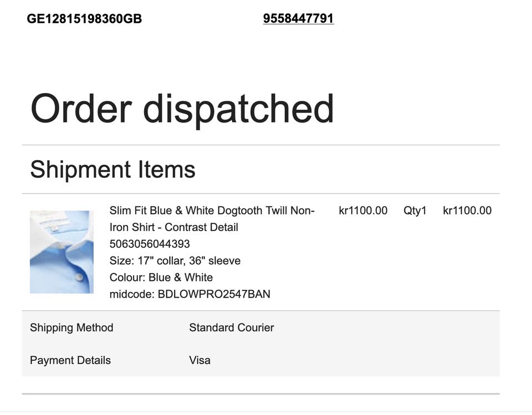
Task: Click product barcode 5063056044393
Action: 150,244
